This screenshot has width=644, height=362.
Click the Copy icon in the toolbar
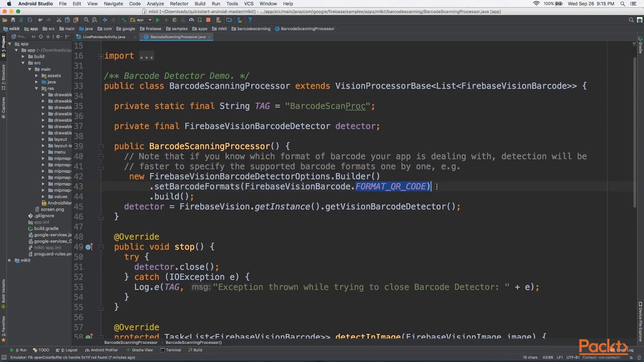click(x=67, y=20)
